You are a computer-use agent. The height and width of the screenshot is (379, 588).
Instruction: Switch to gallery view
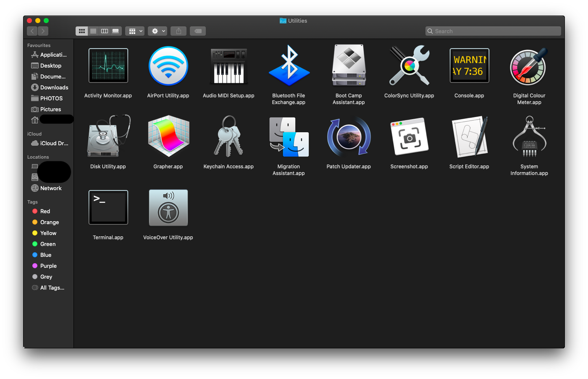coord(115,31)
